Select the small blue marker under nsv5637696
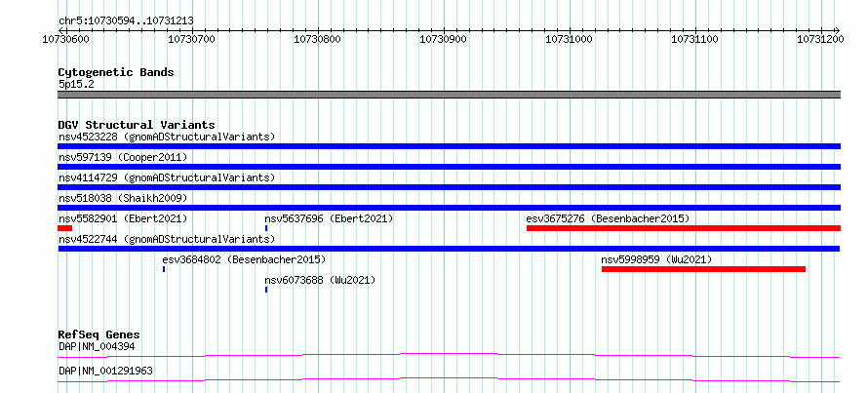 266,228
